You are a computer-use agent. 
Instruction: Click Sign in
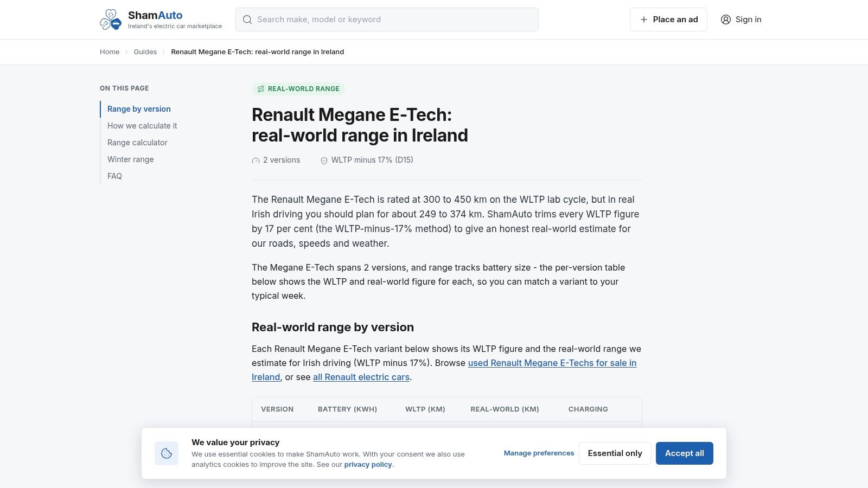pyautogui.click(x=741, y=20)
